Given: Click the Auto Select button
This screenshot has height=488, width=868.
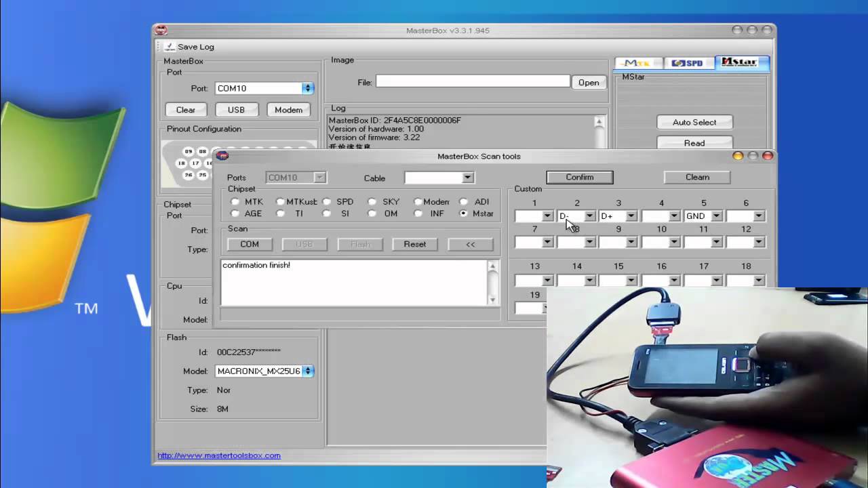Looking at the screenshot, I should point(694,122).
